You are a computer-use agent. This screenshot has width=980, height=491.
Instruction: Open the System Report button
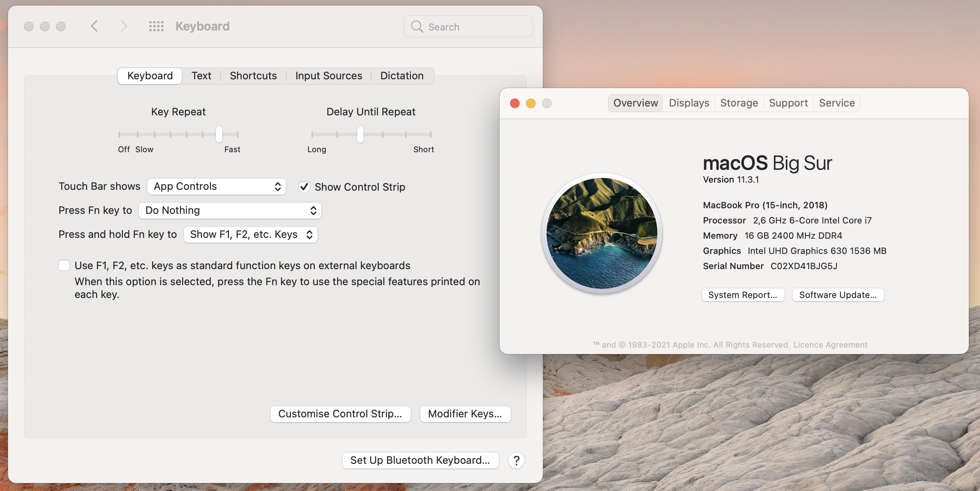[743, 295]
